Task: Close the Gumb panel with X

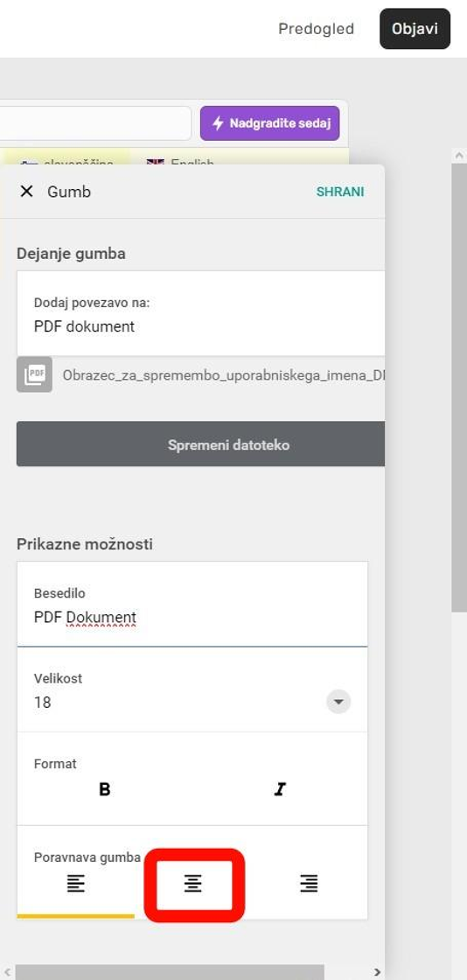Action: coord(26,192)
